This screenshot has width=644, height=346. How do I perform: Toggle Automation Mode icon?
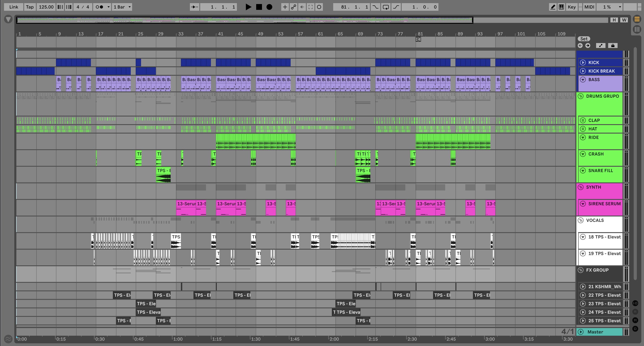[601, 45]
